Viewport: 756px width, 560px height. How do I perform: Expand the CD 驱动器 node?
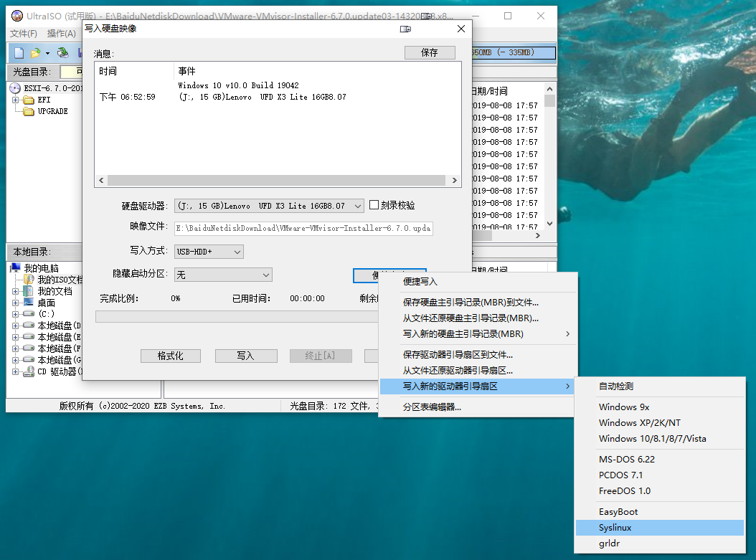16,371
